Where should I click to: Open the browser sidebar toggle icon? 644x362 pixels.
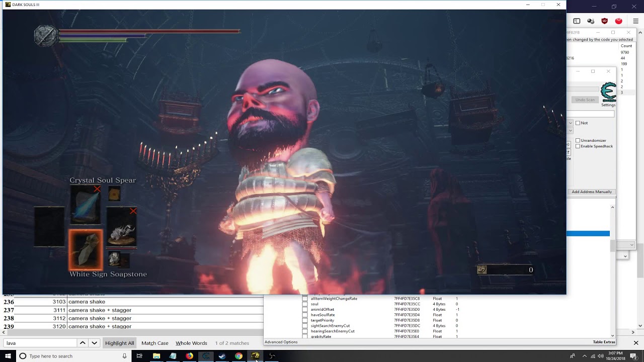click(x=577, y=21)
